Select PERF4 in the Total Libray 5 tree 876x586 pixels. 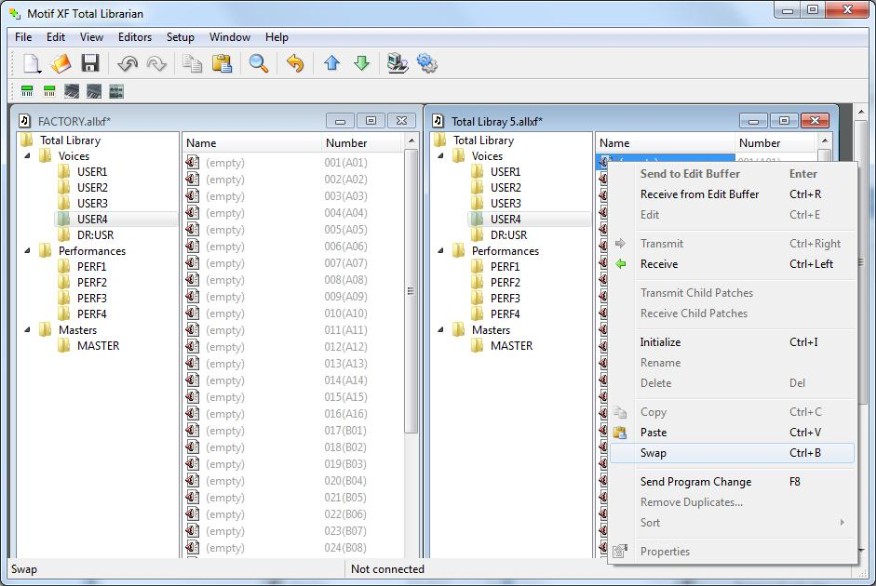[x=505, y=314]
